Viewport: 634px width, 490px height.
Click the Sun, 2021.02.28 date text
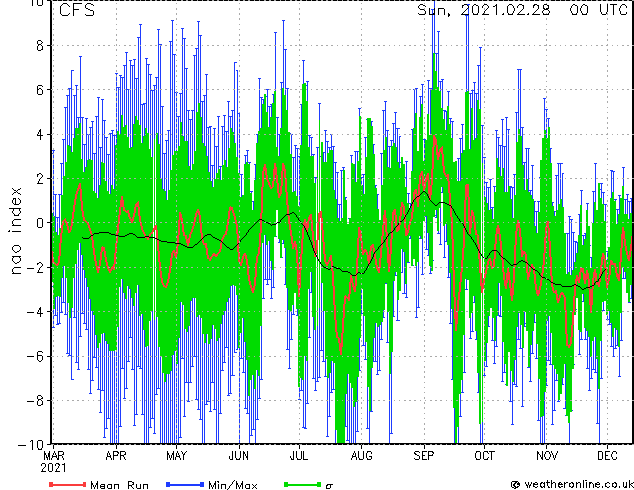(484, 10)
